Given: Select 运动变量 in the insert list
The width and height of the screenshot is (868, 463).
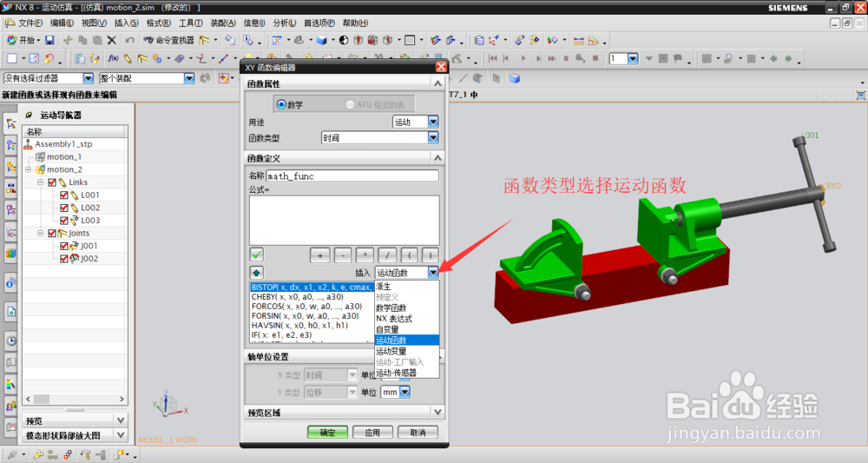Looking at the screenshot, I should point(407,351).
